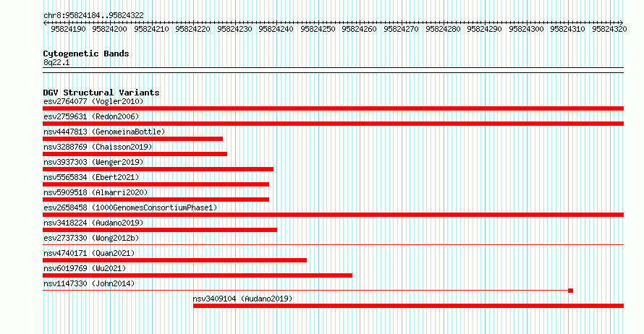Click the red bar for nsv3288769
The height and width of the screenshot is (334, 644).
135,154
